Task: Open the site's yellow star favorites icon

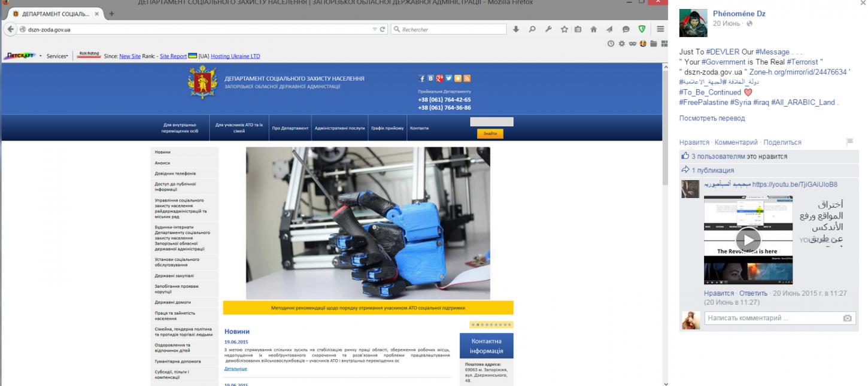Action: [x=458, y=78]
